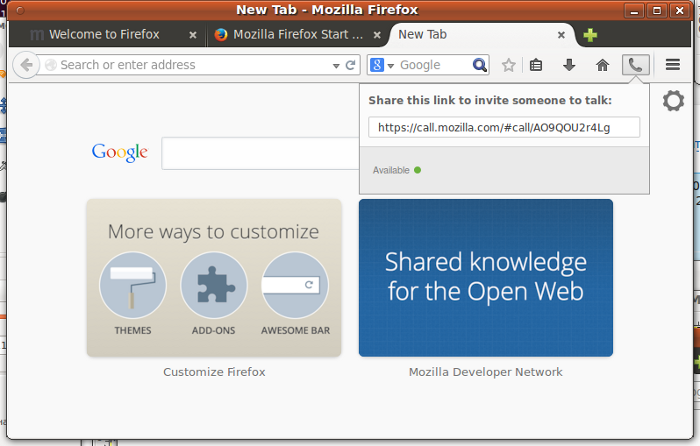Switch to the Mozilla Firefox Start tab
Screen dimensions: 700x446
[x=298, y=34]
